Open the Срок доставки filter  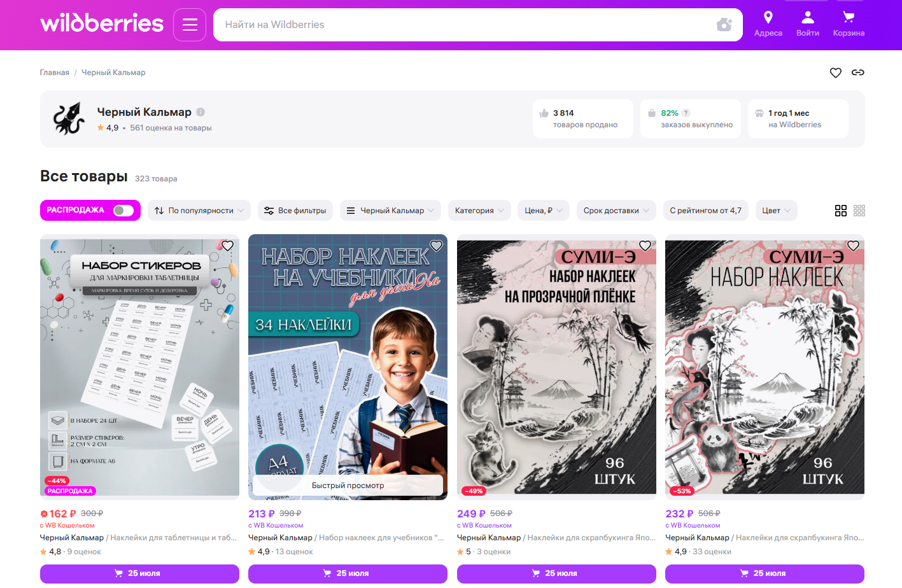tap(616, 211)
